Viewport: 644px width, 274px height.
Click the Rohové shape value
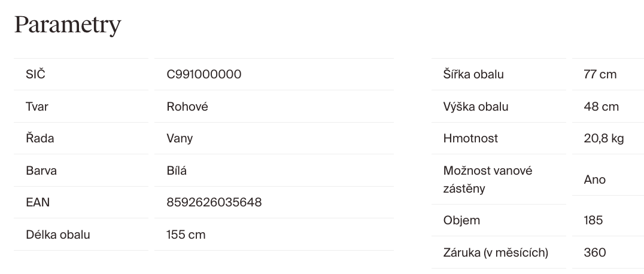(187, 106)
